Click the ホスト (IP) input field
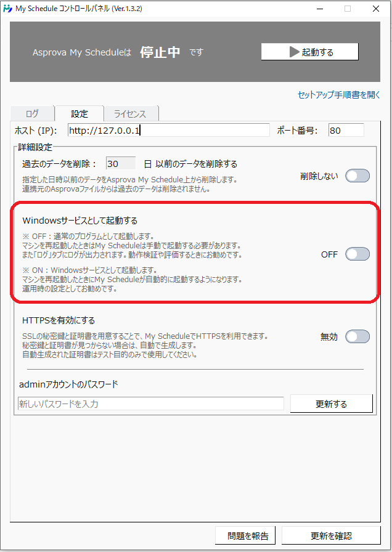This screenshot has width=392, height=552. 169,131
